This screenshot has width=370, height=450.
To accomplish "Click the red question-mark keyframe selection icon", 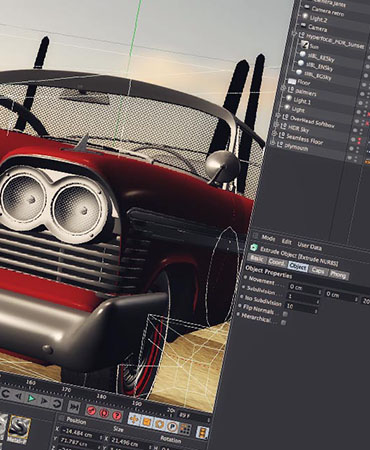I will coord(117,415).
